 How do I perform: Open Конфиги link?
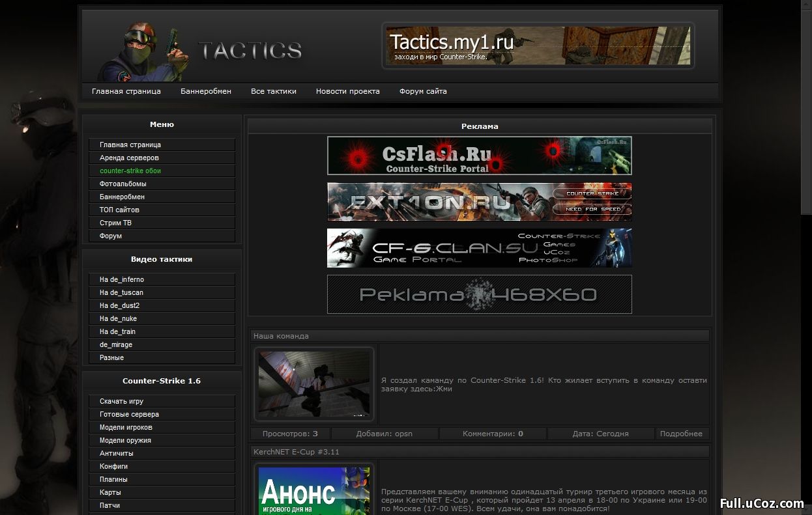162,466
